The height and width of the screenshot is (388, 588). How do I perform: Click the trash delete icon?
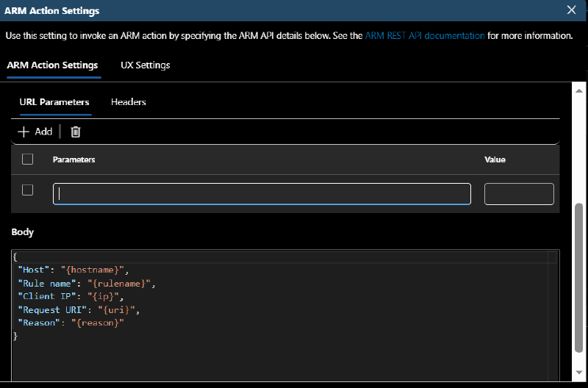[x=76, y=132]
